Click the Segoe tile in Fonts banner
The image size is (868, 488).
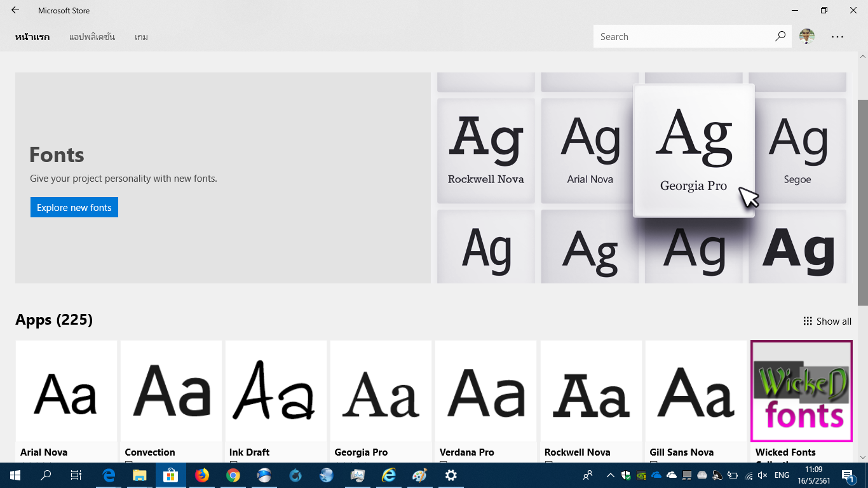pyautogui.click(x=797, y=151)
